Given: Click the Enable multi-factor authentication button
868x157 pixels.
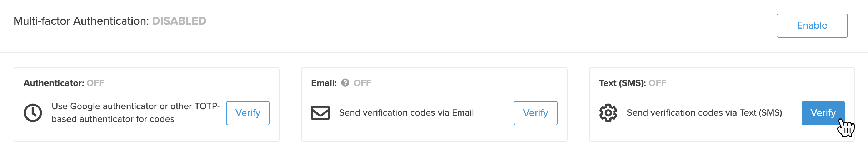Looking at the screenshot, I should click(812, 26).
